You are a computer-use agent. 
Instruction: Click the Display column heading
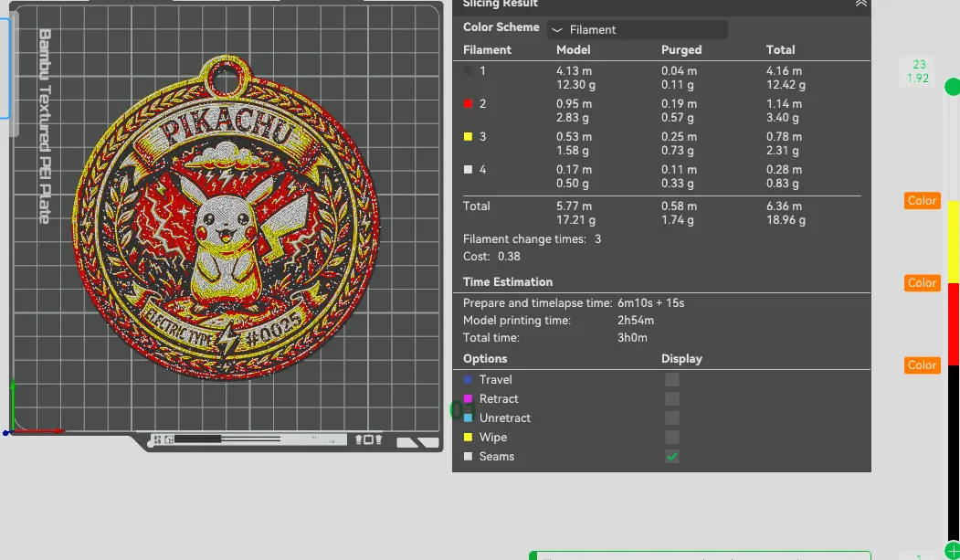tap(681, 359)
